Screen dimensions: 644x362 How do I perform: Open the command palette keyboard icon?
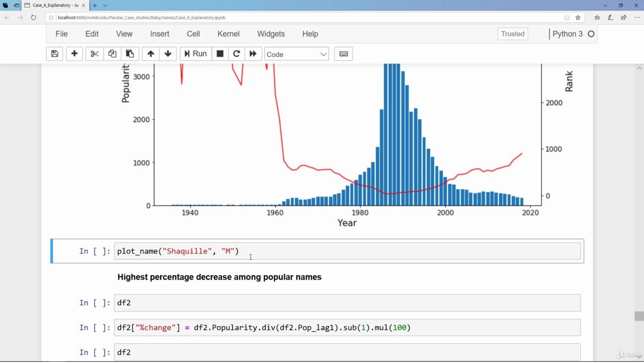click(x=343, y=54)
